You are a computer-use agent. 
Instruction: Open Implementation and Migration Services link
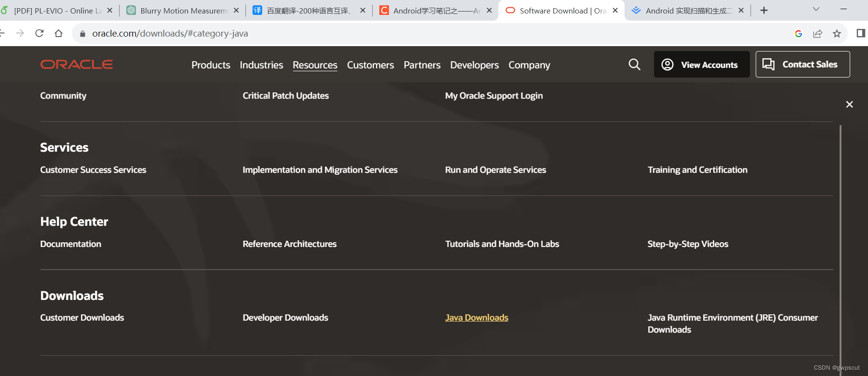[320, 170]
